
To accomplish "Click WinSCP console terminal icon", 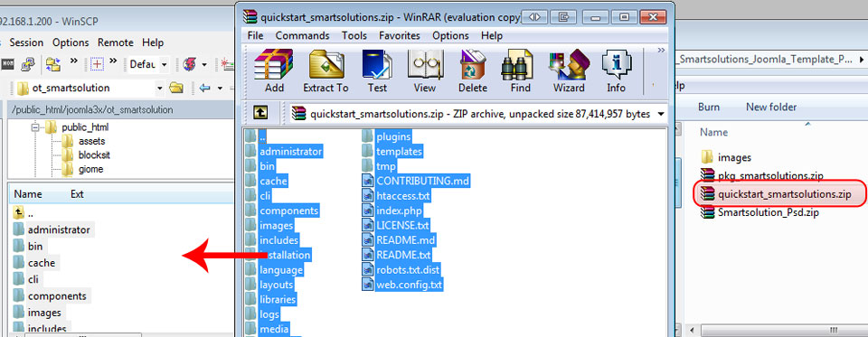I will [8, 64].
